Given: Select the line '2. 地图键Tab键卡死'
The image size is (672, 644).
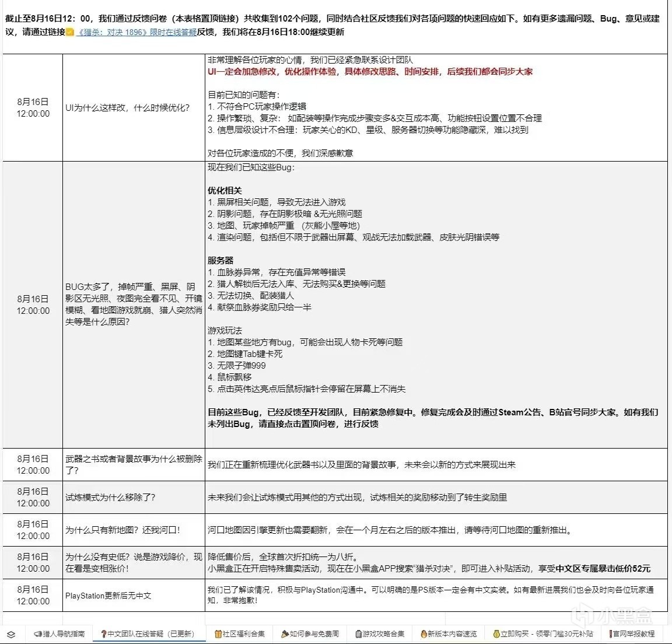Looking at the screenshot, I should coord(245,354).
